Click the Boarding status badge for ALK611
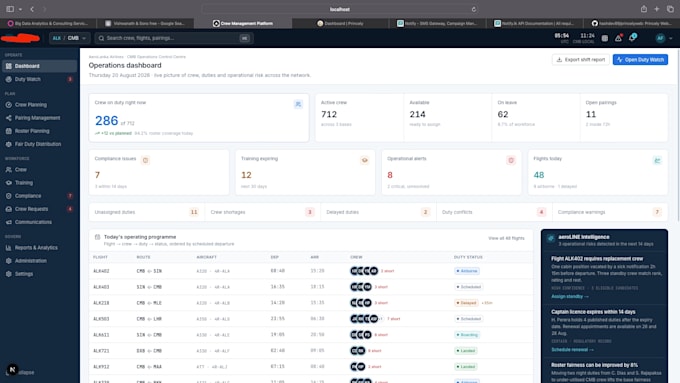 (x=467, y=335)
